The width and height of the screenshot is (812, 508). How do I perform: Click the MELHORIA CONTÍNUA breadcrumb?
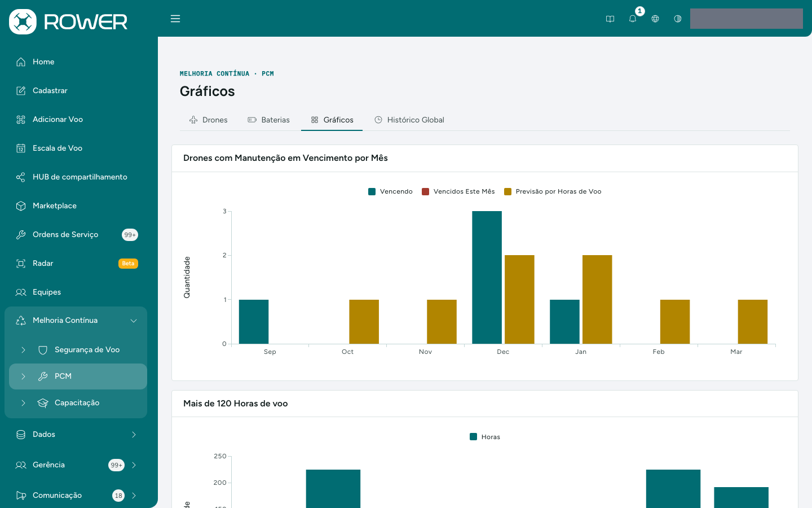pyautogui.click(x=214, y=74)
